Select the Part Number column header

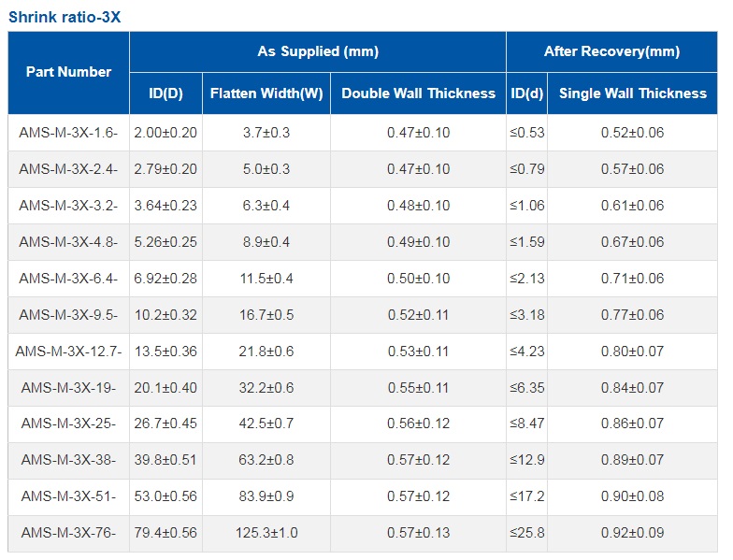click(x=69, y=72)
